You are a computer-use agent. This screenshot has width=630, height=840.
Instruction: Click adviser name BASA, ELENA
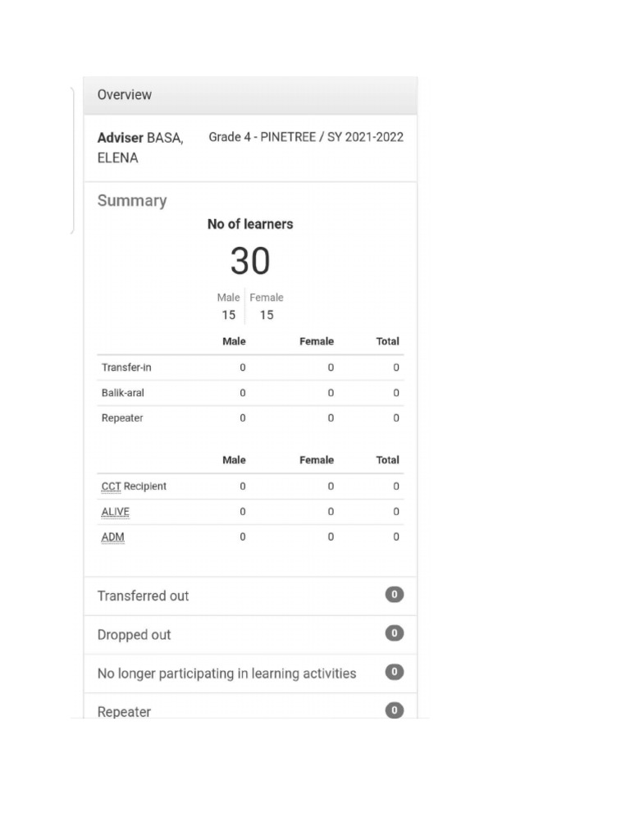coord(140,148)
